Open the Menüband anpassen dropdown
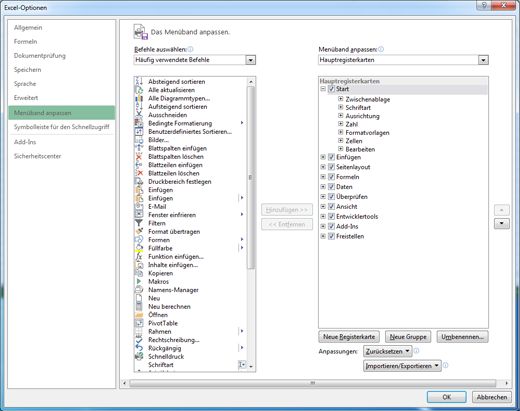 tap(483, 60)
